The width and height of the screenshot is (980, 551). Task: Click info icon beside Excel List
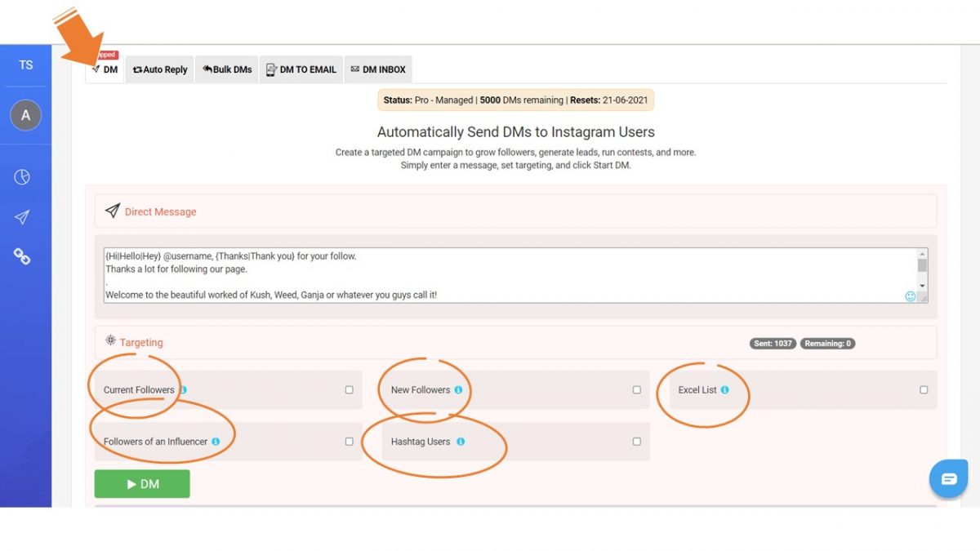point(724,390)
